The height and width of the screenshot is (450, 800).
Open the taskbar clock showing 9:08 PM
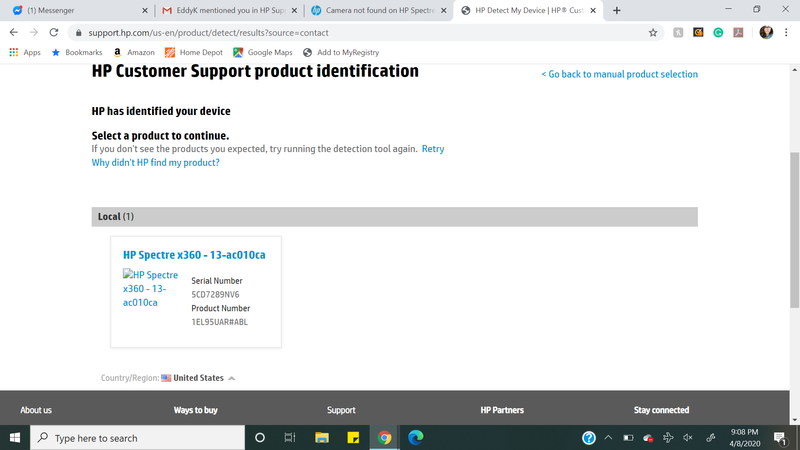coord(744,438)
